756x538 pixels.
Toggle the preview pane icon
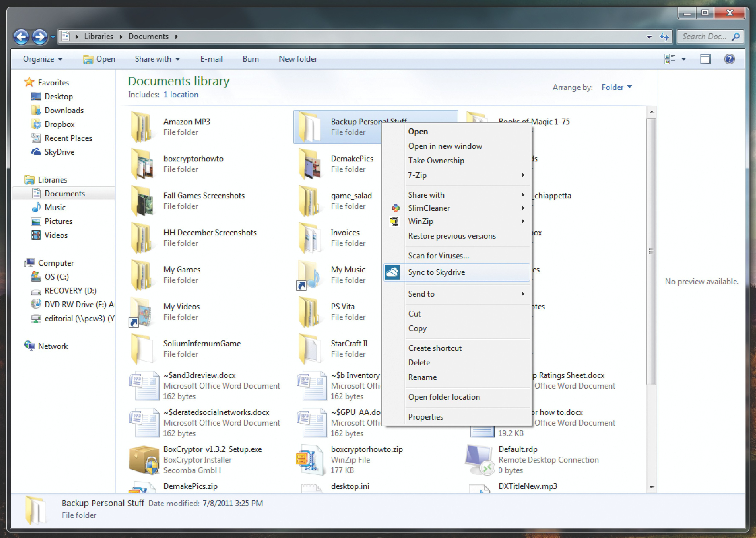tap(705, 59)
